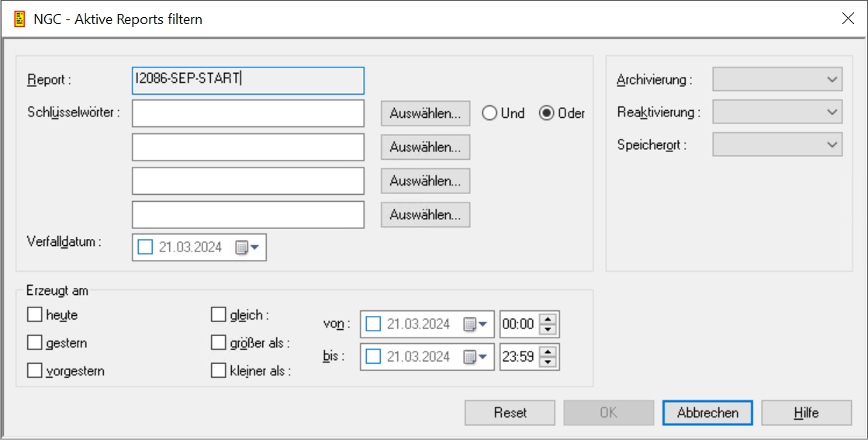Click first Auswählen button beside Schlüsselwörter
868x440 pixels.
click(425, 113)
